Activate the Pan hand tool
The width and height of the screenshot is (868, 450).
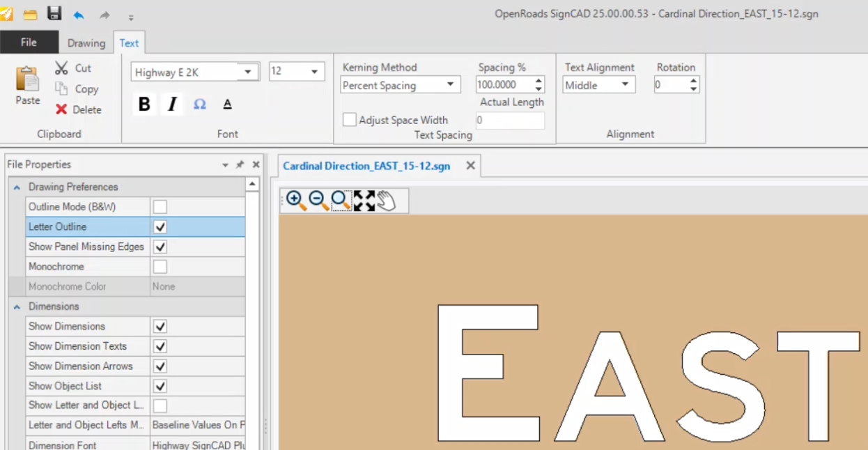pyautogui.click(x=387, y=201)
